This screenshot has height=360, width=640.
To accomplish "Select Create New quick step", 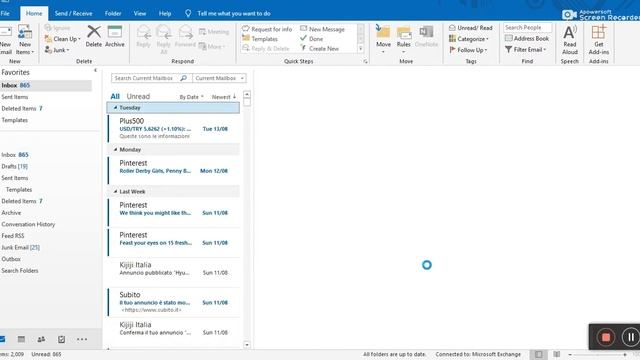I will click(x=320, y=49).
